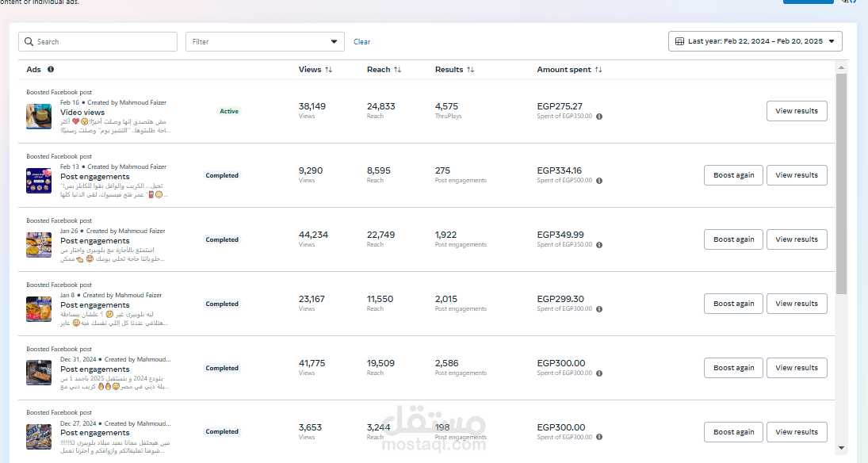Click the calendar icon in date range selector
Screen dimensions: 868x463
[x=680, y=41]
